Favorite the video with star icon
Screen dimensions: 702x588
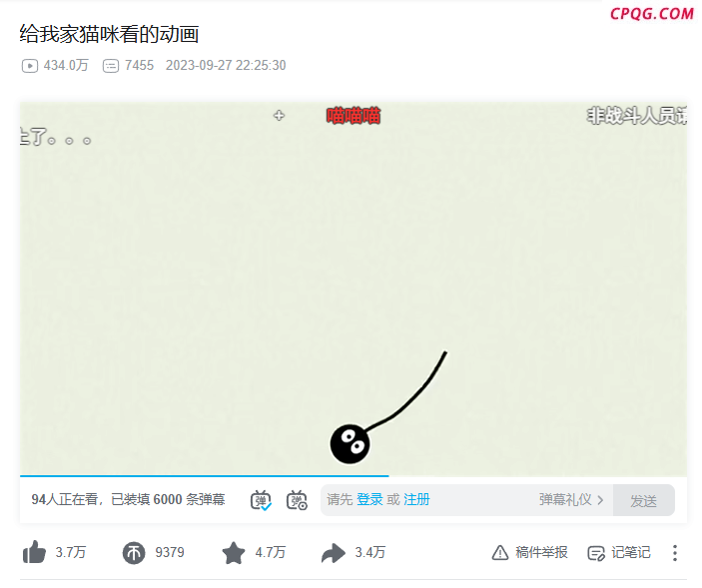(234, 553)
